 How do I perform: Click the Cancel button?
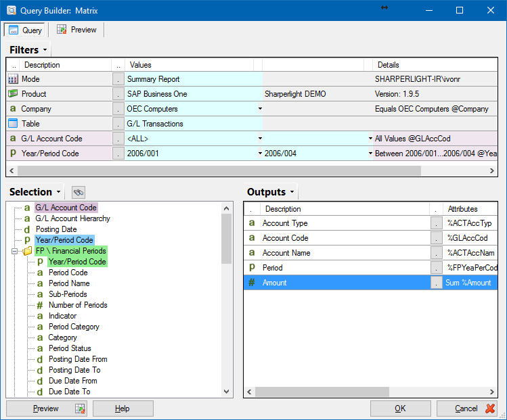tap(467, 409)
